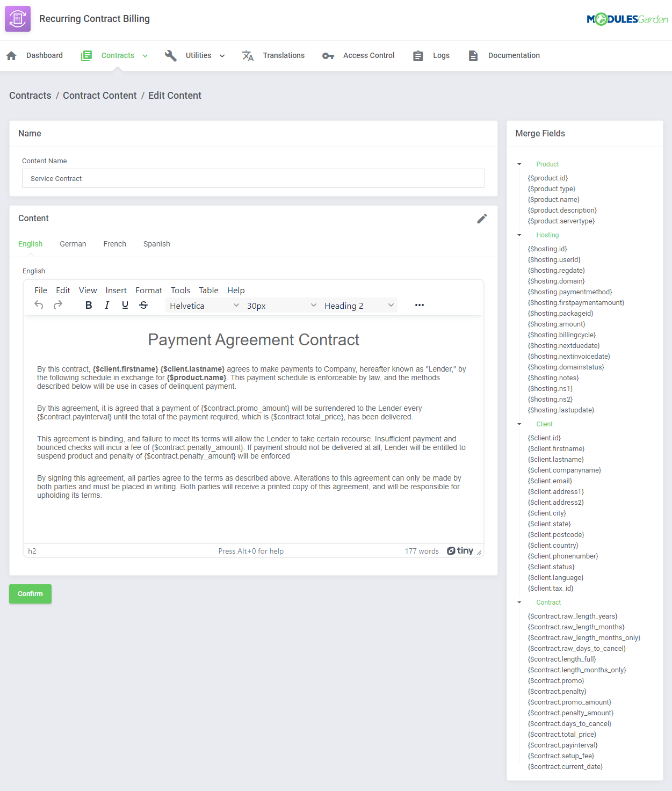The height and width of the screenshot is (791, 672).
Task: Expand the Utilities navigation chevron
Action: pos(221,55)
